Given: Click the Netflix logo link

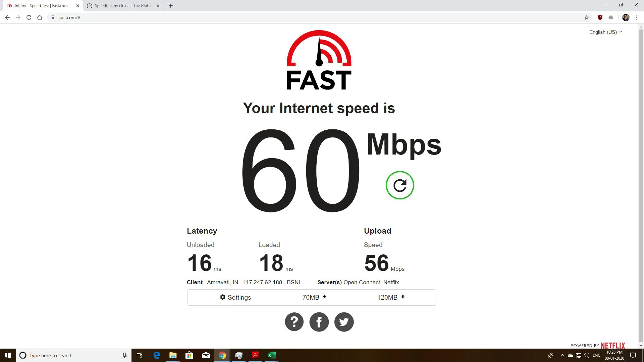Looking at the screenshot, I should coord(613,346).
